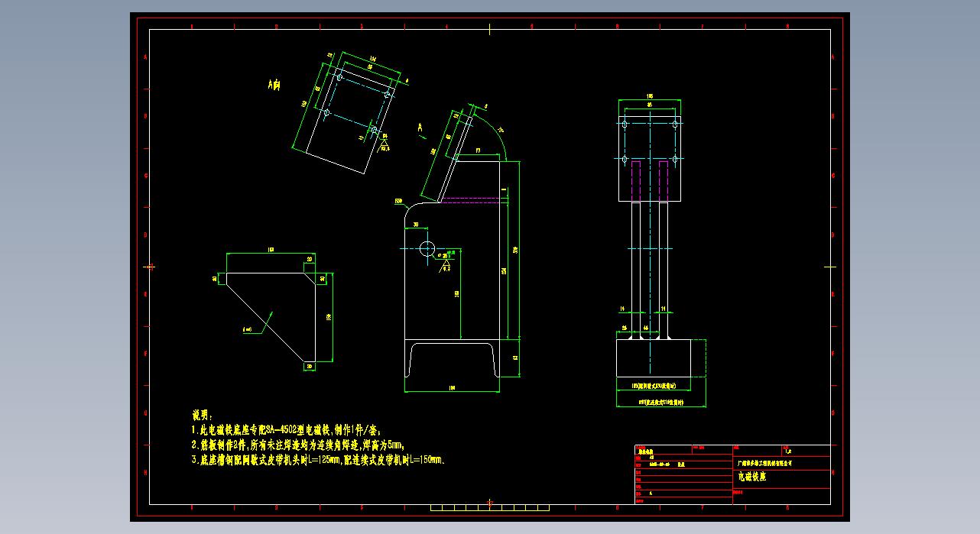Click the top-right bolt hole in front view

[x=674, y=124]
